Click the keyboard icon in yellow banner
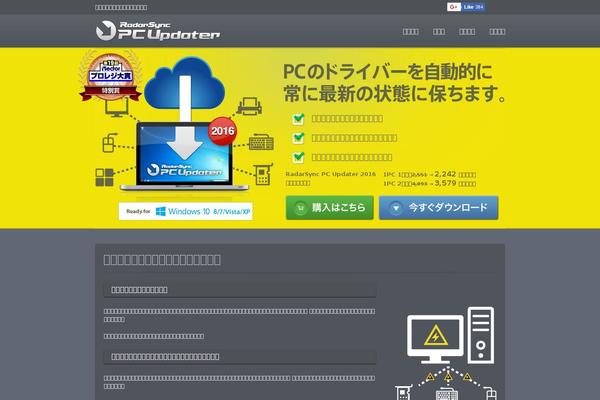600x400 pixels. 261,142
